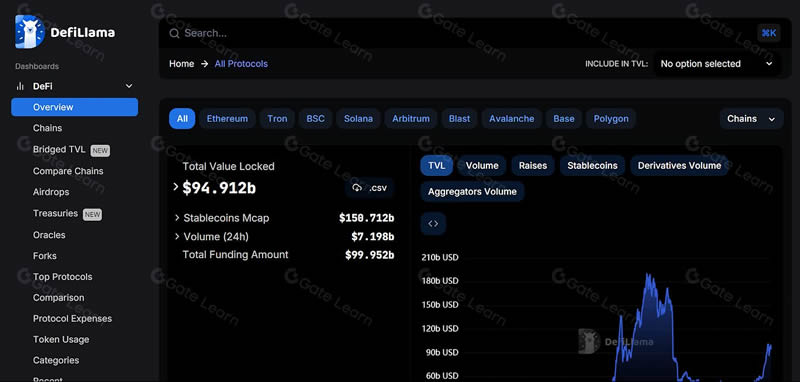Select the Solana chain tab
The width and height of the screenshot is (800, 382).
pyautogui.click(x=358, y=119)
